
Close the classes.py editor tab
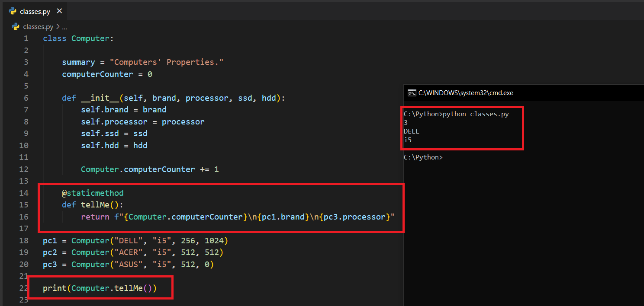click(59, 11)
